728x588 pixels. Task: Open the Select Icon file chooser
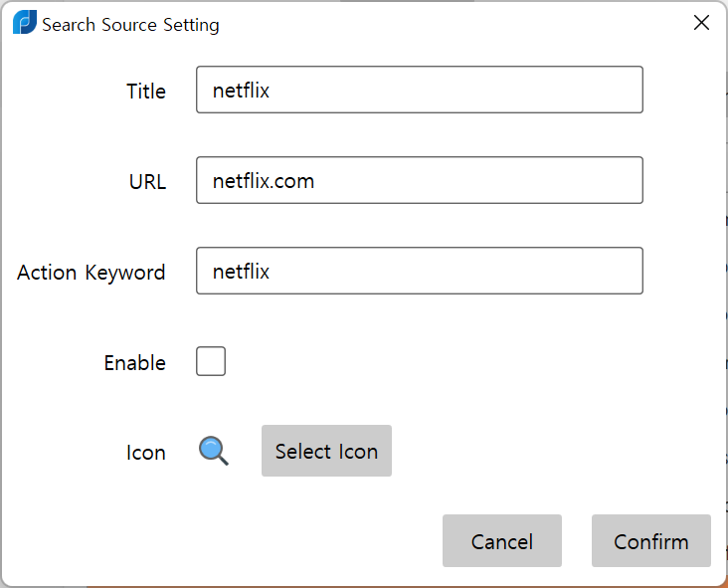click(326, 451)
